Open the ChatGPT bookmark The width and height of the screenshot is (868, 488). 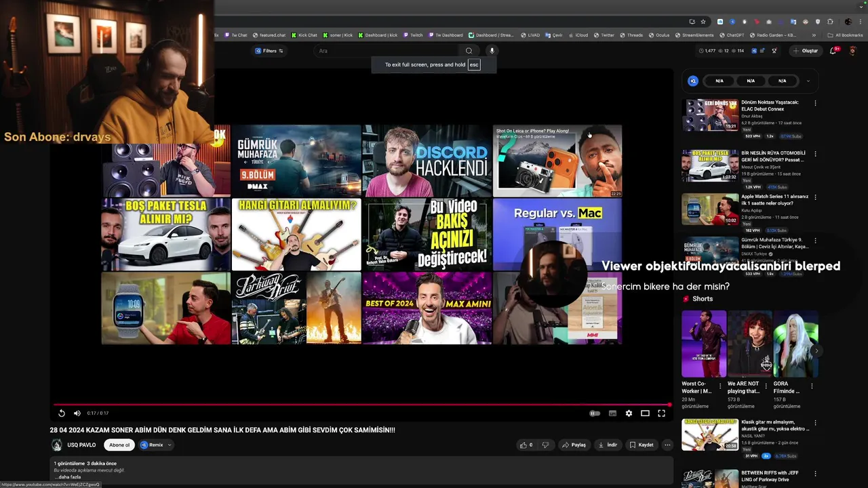coord(732,35)
